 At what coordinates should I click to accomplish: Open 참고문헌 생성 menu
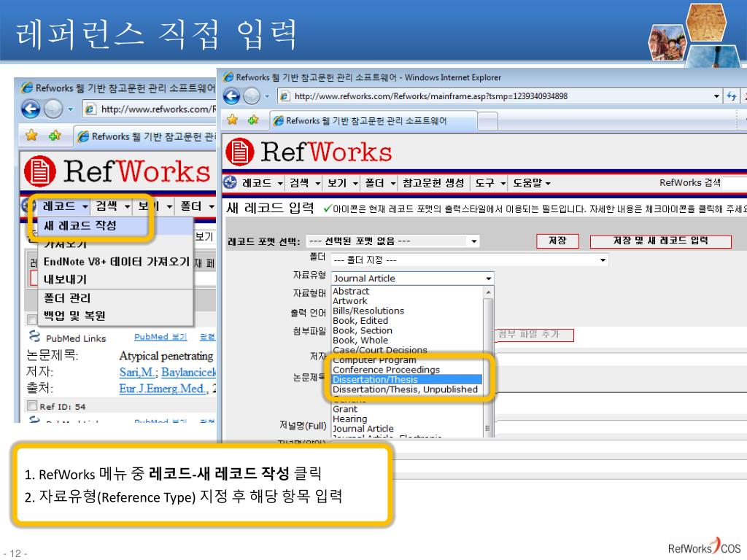[433, 183]
